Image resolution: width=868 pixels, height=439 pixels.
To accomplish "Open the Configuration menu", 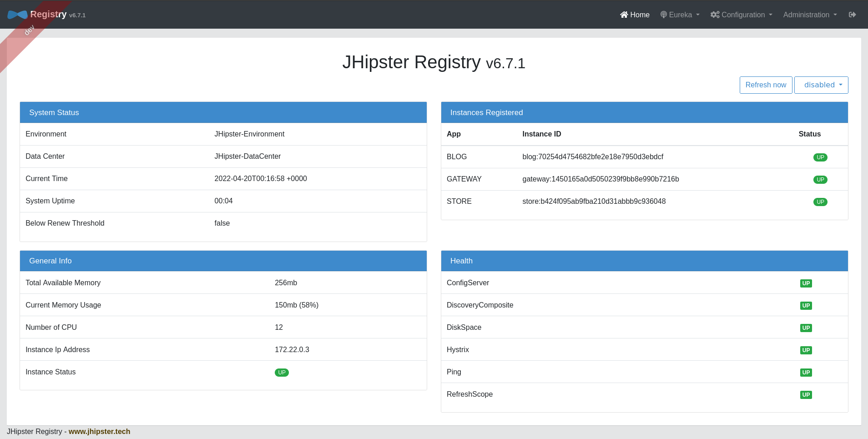I will click(742, 15).
